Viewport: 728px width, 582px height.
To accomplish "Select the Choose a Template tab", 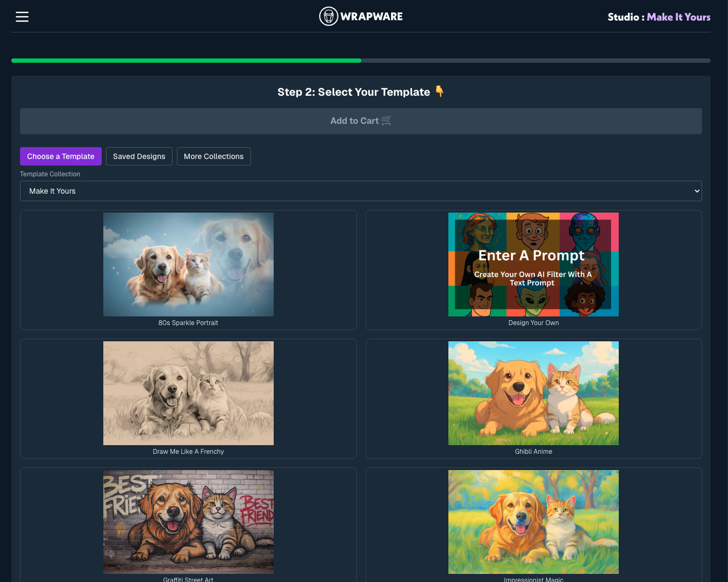I will pos(61,156).
